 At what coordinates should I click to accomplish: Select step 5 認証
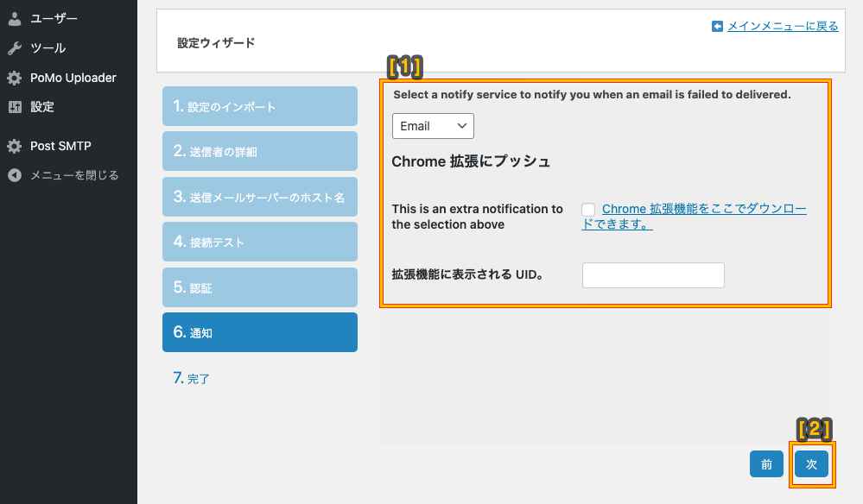pyautogui.click(x=260, y=287)
